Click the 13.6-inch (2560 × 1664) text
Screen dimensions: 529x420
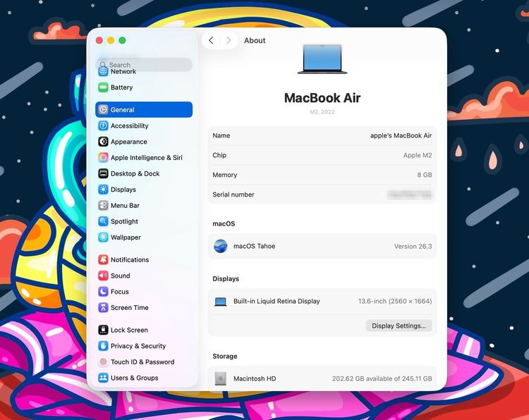tap(395, 302)
